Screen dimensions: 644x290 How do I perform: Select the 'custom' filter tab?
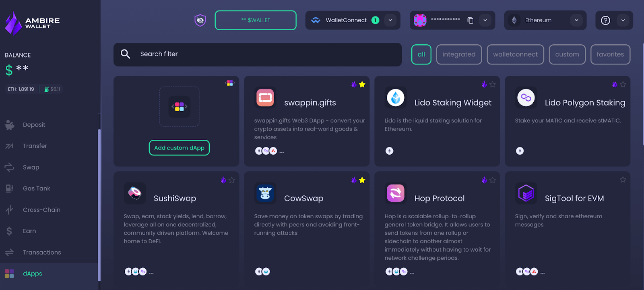567,54
